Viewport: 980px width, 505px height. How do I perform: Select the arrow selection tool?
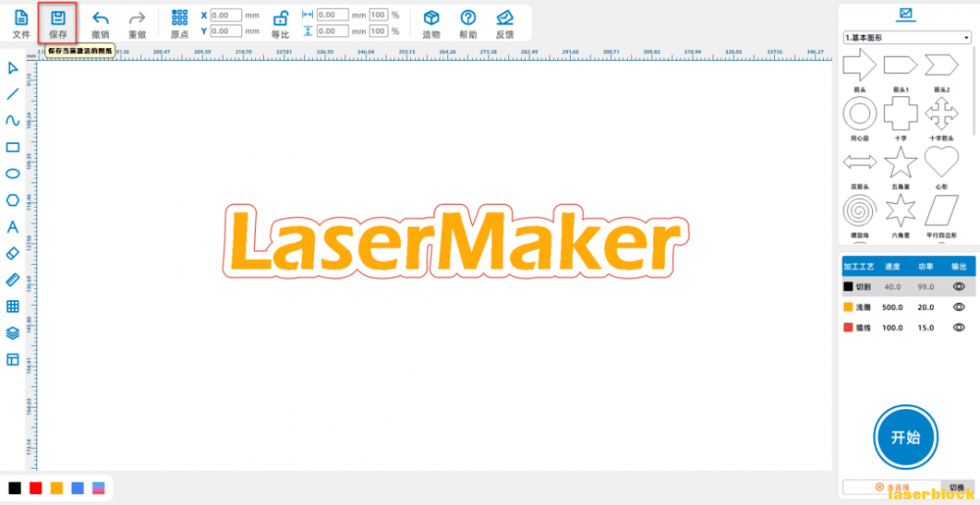[13, 68]
